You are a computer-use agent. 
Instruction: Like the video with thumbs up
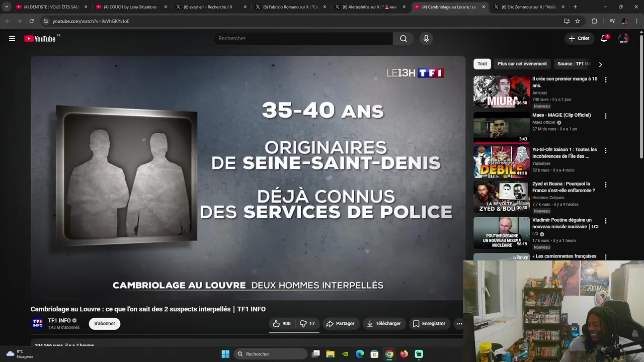(282, 324)
